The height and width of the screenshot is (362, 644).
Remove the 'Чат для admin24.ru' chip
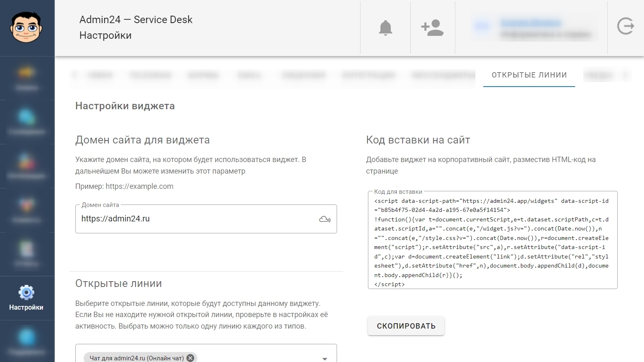[190, 358]
